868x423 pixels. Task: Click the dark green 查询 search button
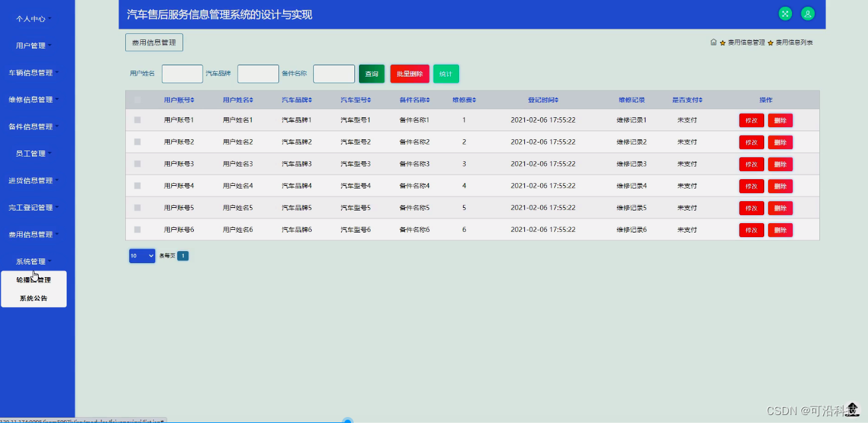372,73
